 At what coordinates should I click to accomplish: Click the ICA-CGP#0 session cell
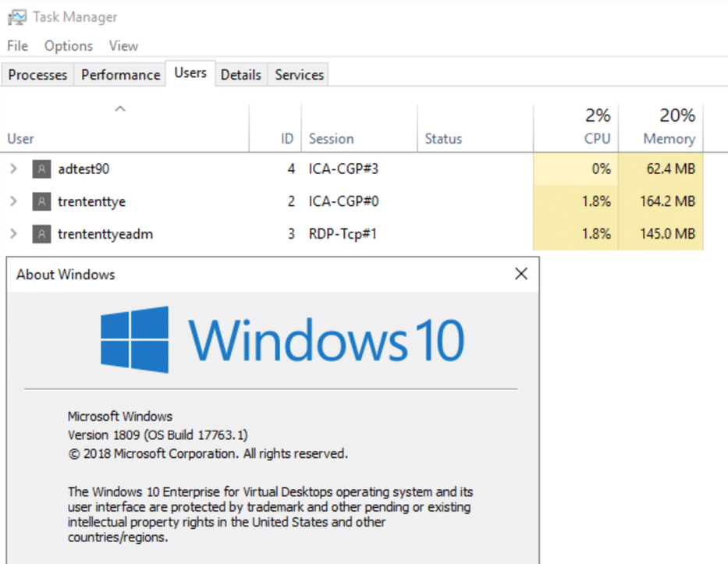(343, 201)
